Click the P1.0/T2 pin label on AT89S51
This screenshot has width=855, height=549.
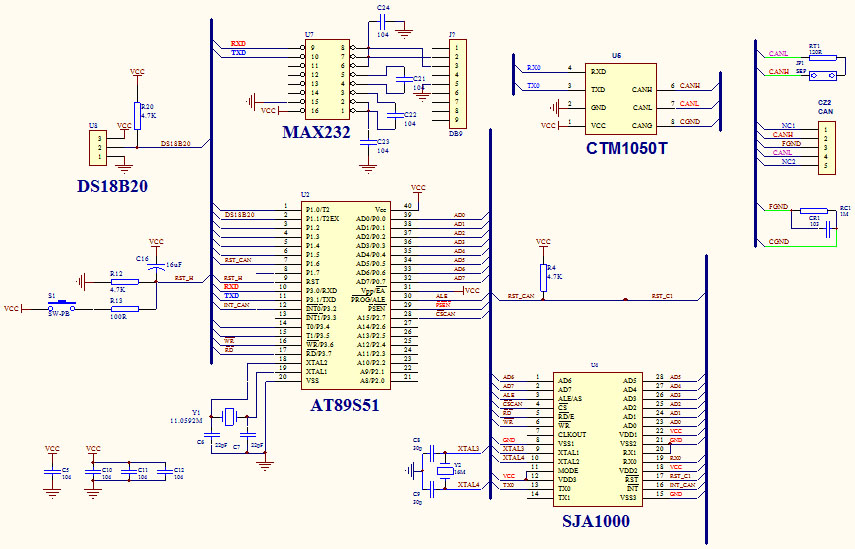(x=318, y=209)
